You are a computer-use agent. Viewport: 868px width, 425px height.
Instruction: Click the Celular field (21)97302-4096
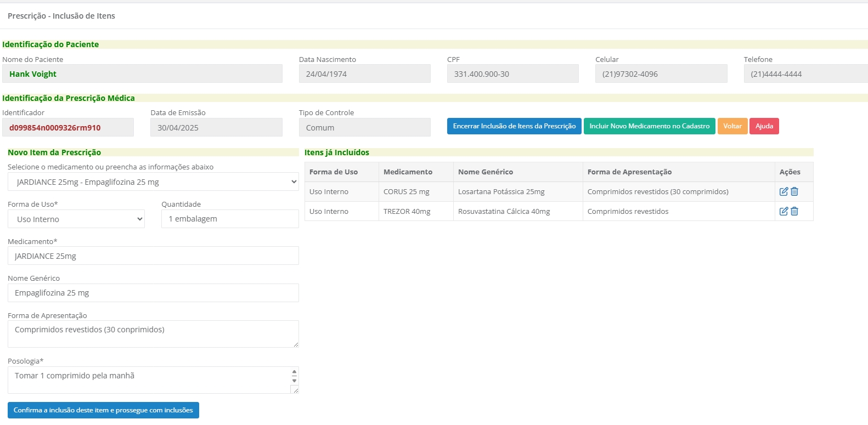pos(661,73)
